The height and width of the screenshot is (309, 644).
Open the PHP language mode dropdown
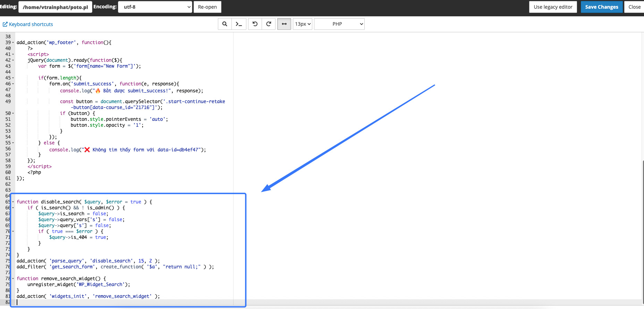pyautogui.click(x=339, y=24)
